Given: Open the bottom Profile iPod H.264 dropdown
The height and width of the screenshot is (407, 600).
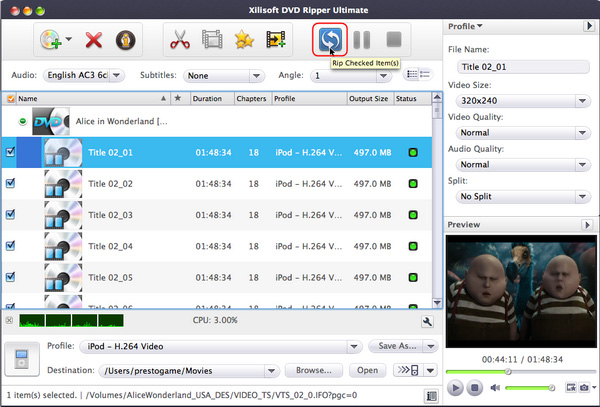Looking at the screenshot, I should point(221,347).
